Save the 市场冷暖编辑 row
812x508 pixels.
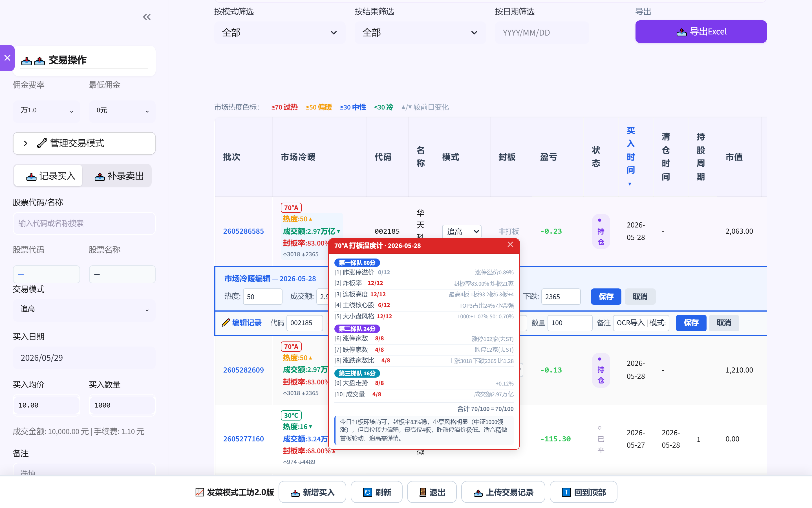[606, 297]
